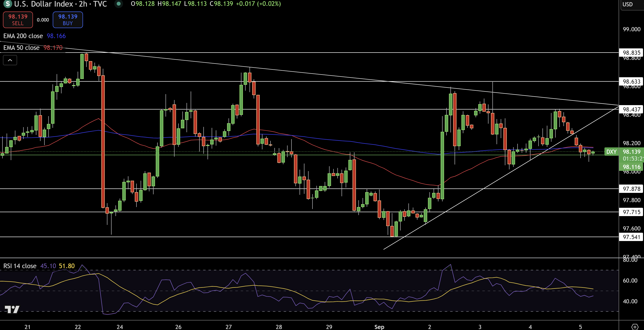Click the dollar sign symbol logo

coord(8,3)
